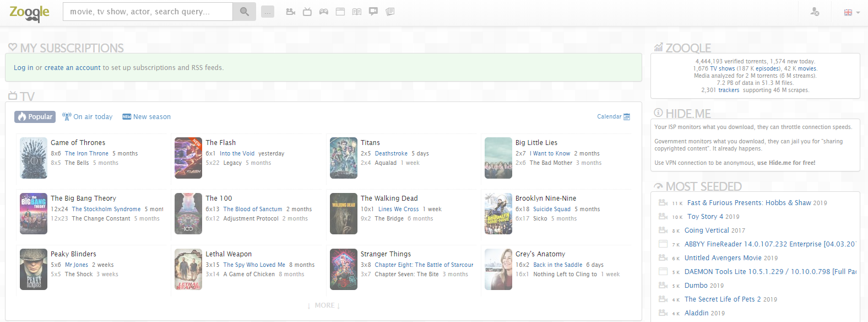Click the user account icon
868x322 pixels.
(815, 12)
